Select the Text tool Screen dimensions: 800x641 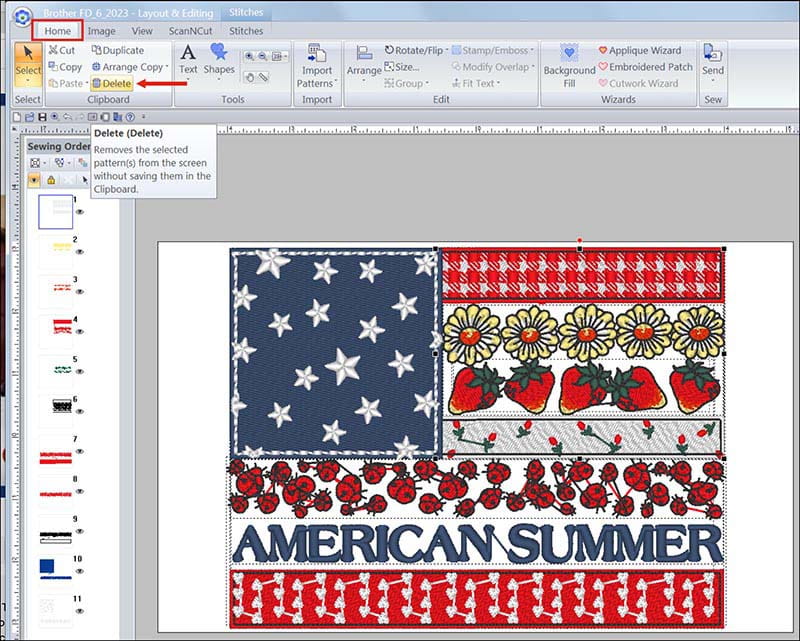[188, 60]
